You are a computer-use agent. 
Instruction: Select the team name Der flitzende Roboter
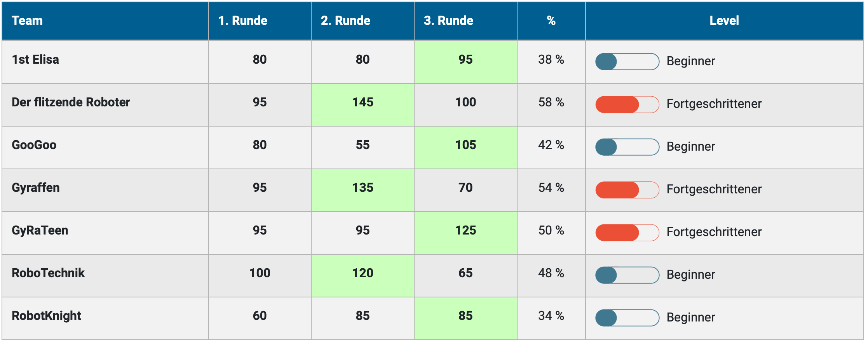pyautogui.click(x=71, y=102)
